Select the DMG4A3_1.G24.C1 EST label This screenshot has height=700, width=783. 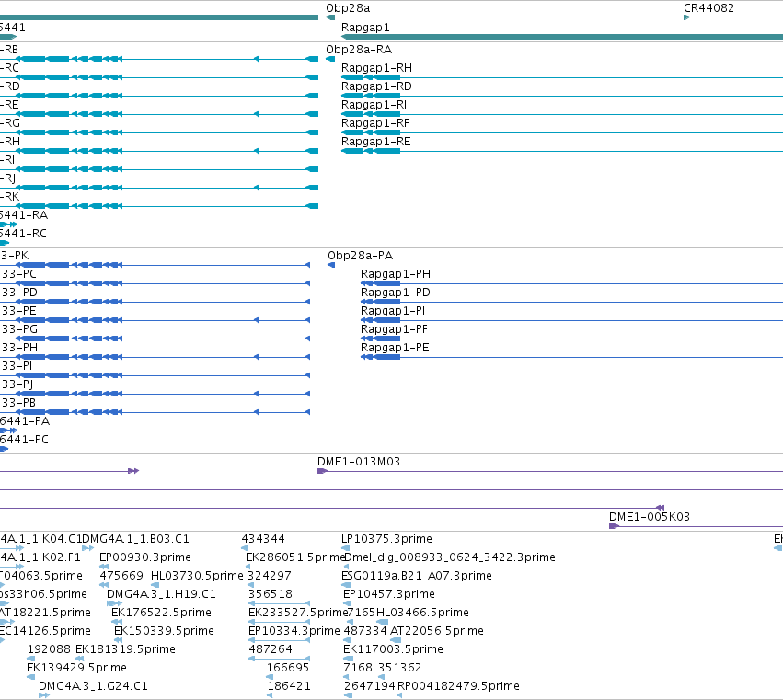click(93, 687)
